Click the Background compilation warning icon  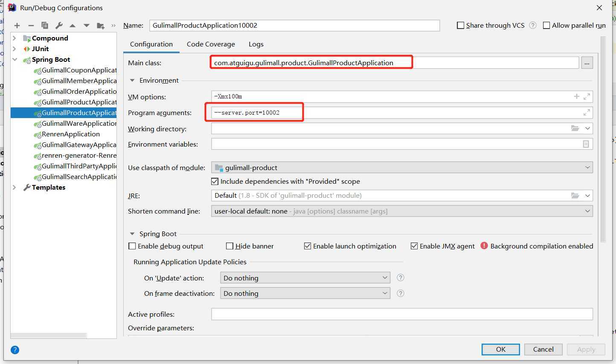click(x=484, y=246)
